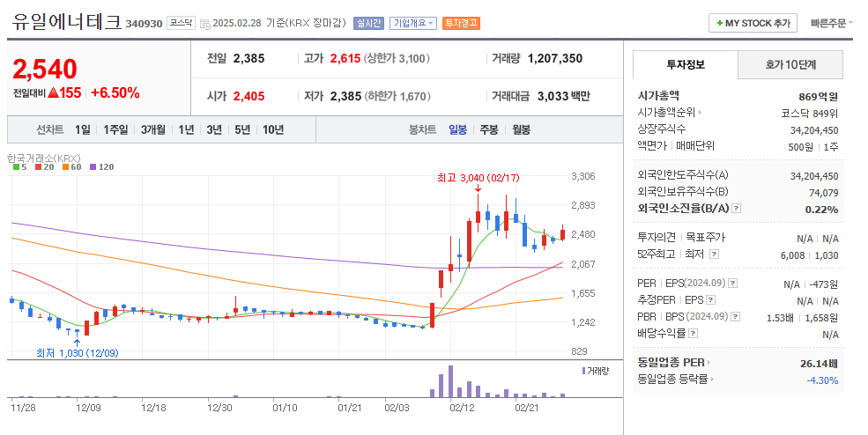The width and height of the screenshot is (868, 435).
Task: Select the 3개월 line chart period
Action: (152, 129)
